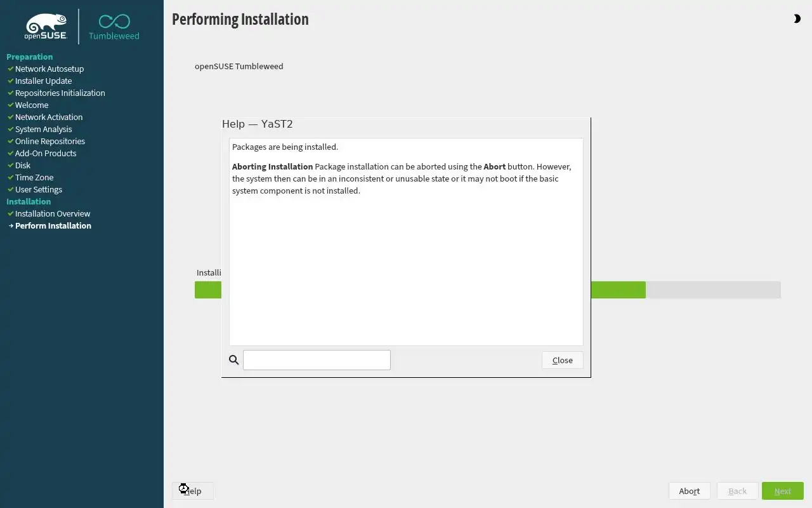Focus the Help search text field
This screenshot has width=812, height=508.
click(x=317, y=360)
